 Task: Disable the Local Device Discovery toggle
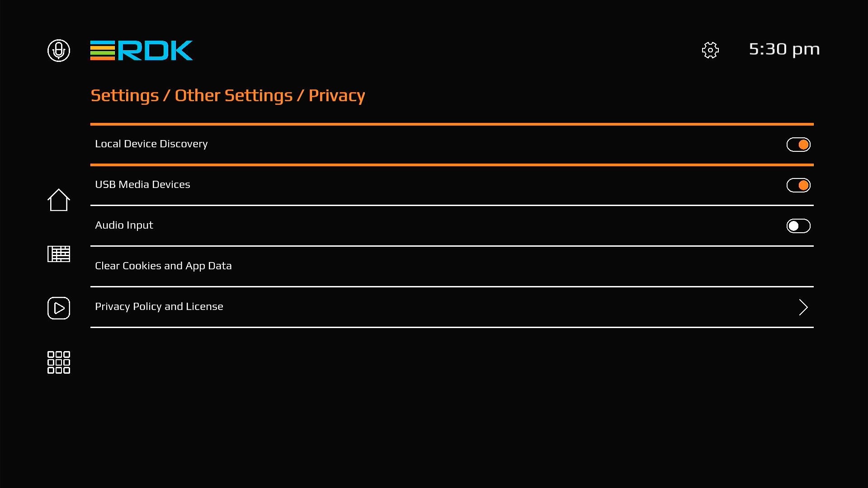[x=798, y=145]
